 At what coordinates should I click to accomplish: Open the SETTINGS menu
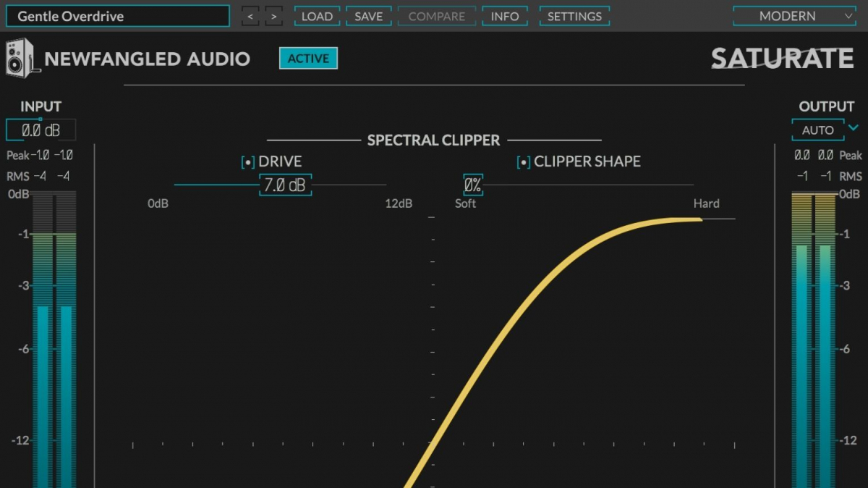pos(574,16)
